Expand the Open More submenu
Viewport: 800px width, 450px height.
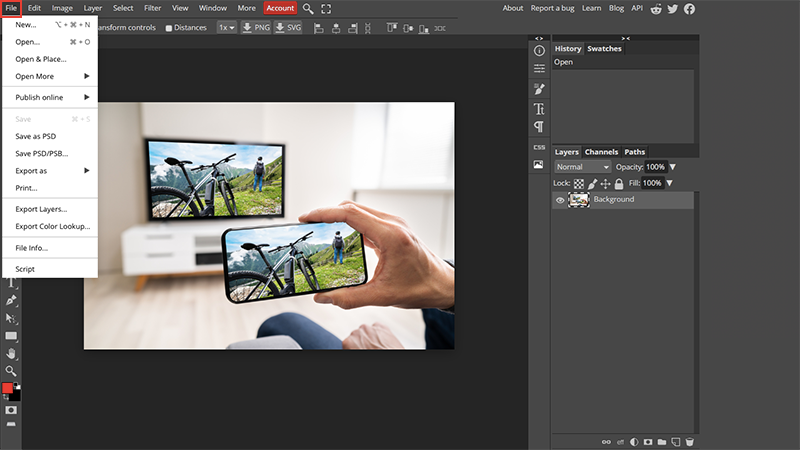pyautogui.click(x=50, y=77)
